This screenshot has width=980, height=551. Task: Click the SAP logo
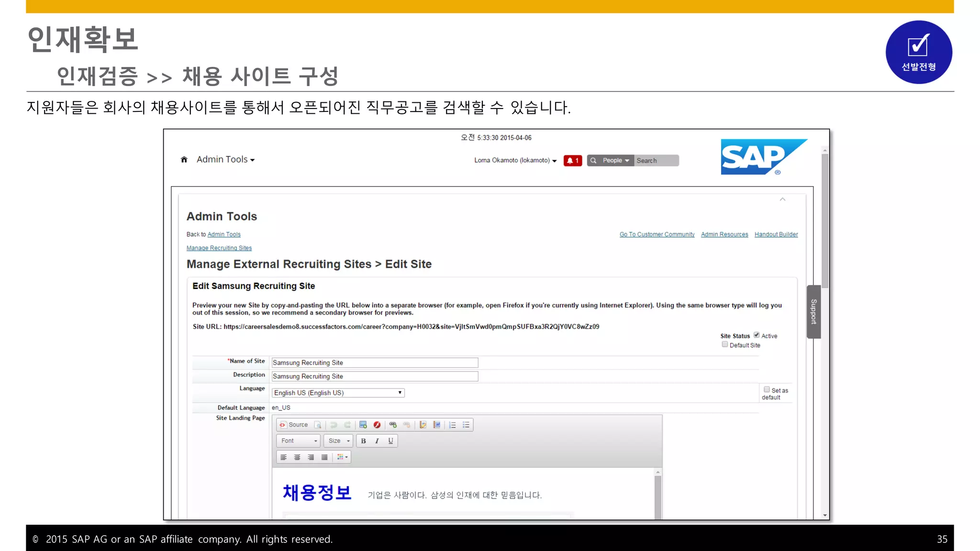click(x=764, y=157)
